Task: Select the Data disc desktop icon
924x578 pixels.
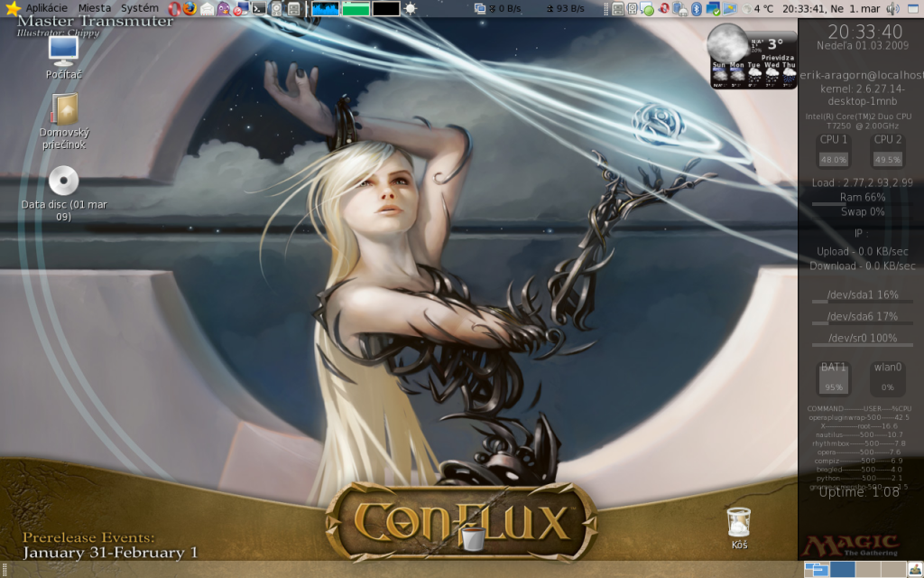Action: pyautogui.click(x=64, y=193)
